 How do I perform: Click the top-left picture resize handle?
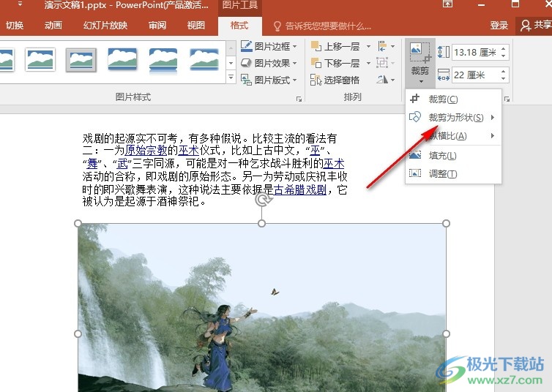[x=78, y=224]
